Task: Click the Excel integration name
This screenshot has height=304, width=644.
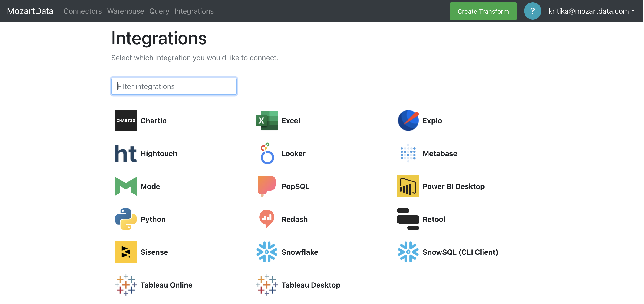Action: (x=291, y=121)
